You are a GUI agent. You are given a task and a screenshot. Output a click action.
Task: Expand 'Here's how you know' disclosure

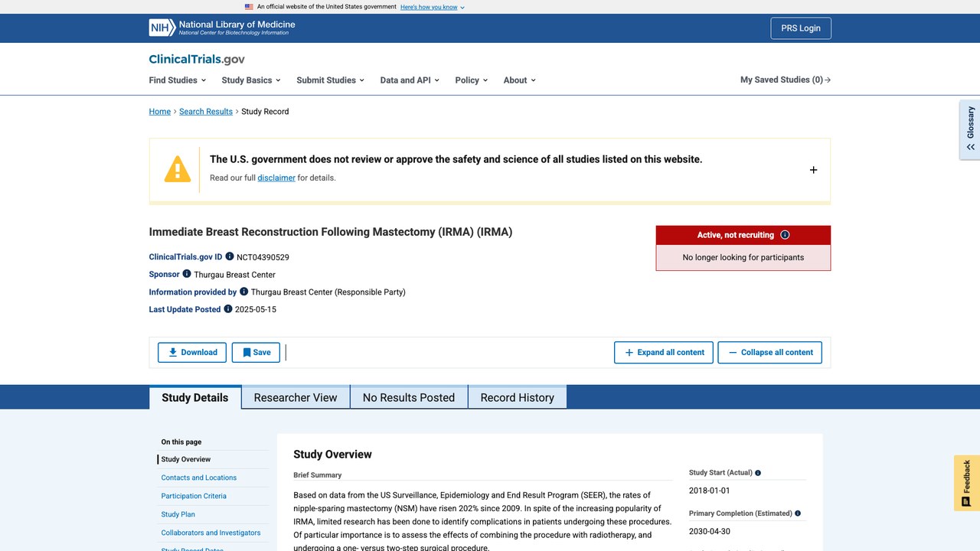tap(433, 7)
